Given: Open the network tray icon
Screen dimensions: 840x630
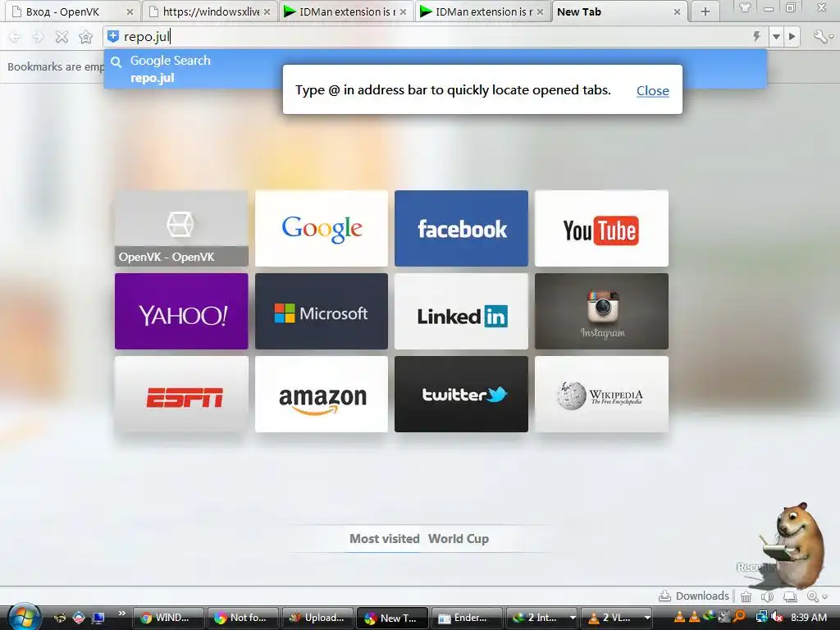Looking at the screenshot, I should pos(762,617).
